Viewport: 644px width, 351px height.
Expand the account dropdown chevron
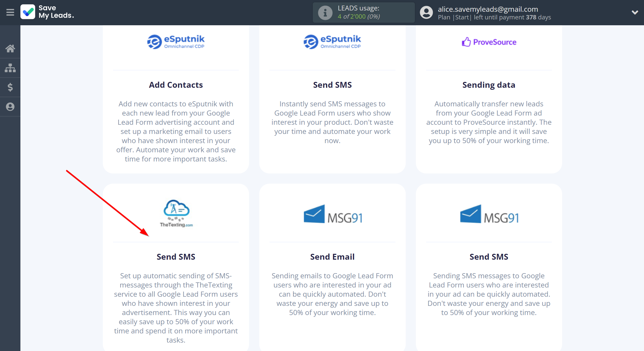(635, 12)
